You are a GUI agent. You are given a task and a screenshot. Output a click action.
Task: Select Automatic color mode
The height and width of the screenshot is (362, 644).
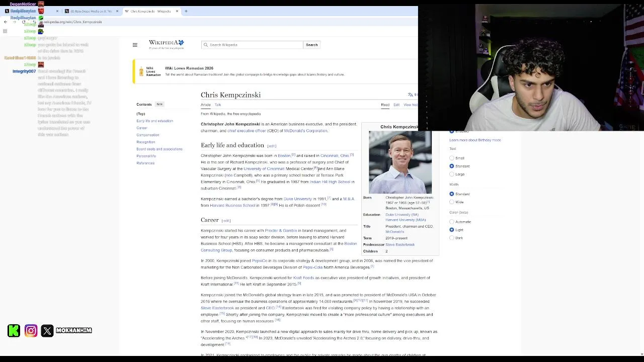coord(452,222)
